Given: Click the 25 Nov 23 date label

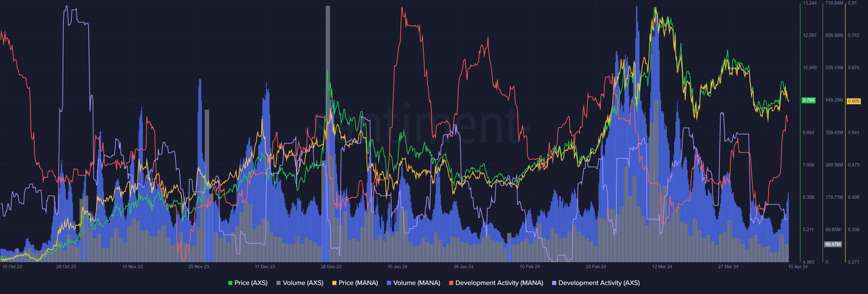Looking at the screenshot, I should 198,267.
